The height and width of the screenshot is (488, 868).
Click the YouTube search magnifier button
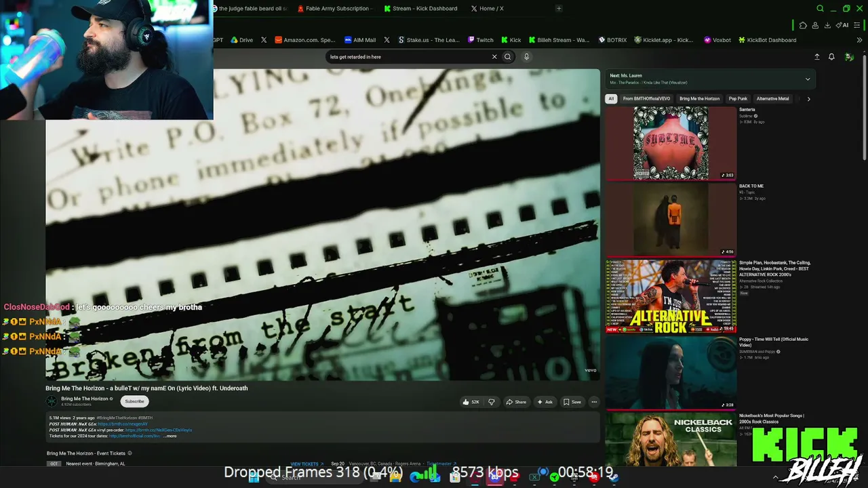click(507, 57)
